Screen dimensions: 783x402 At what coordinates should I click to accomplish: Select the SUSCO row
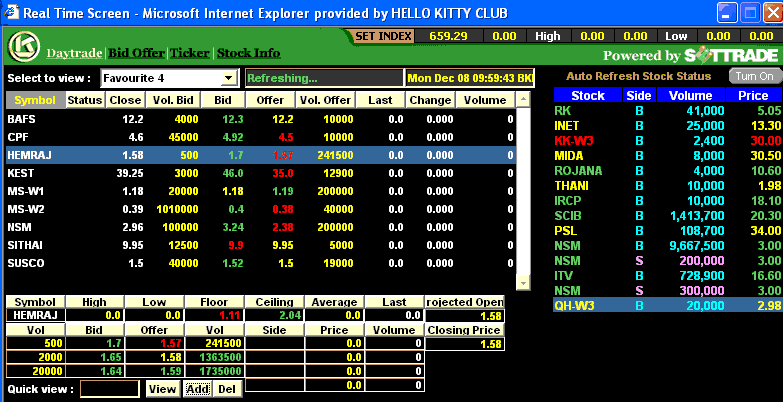[x=261, y=263]
